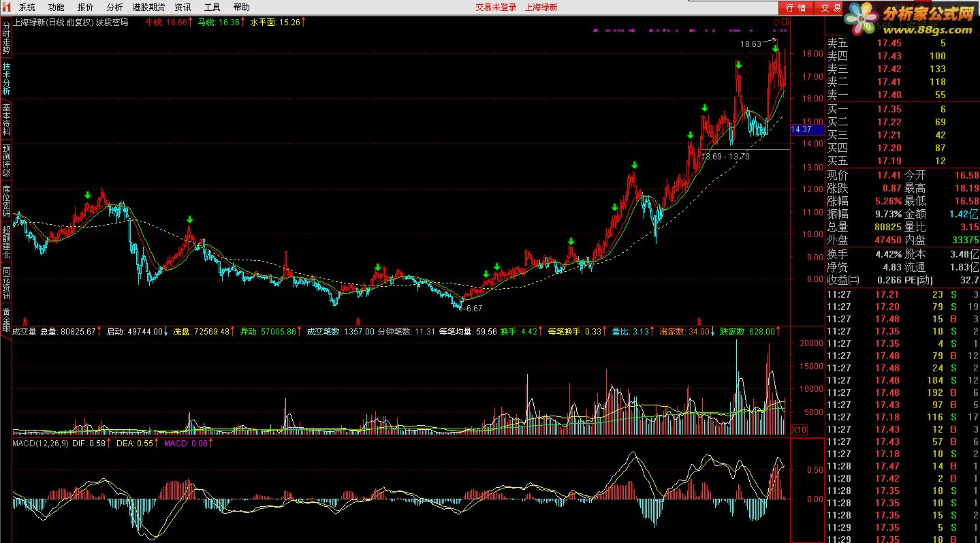980x543 pixels.
Task: Switch to 分时走势 side tab
Action: click(x=6, y=39)
